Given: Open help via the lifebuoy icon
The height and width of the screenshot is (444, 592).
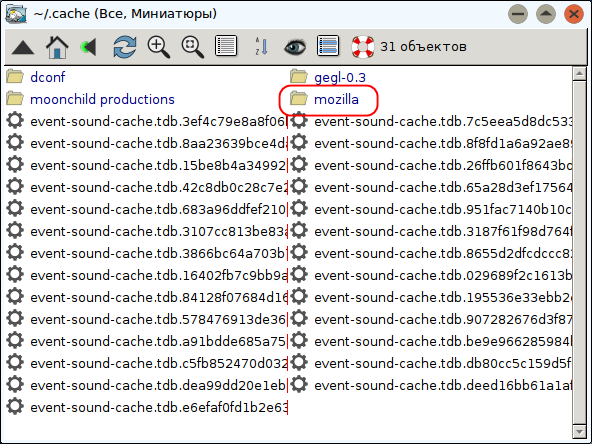Looking at the screenshot, I should 362,47.
